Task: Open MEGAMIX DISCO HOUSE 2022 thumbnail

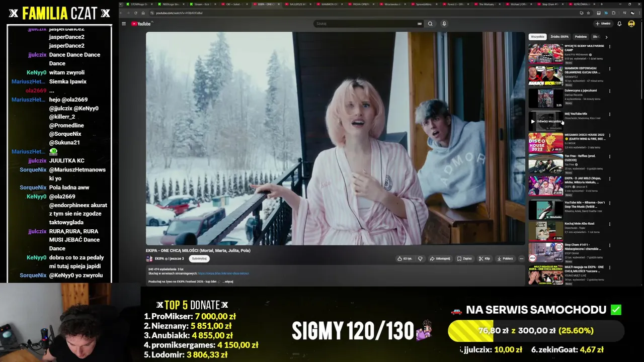Action: 546,142
